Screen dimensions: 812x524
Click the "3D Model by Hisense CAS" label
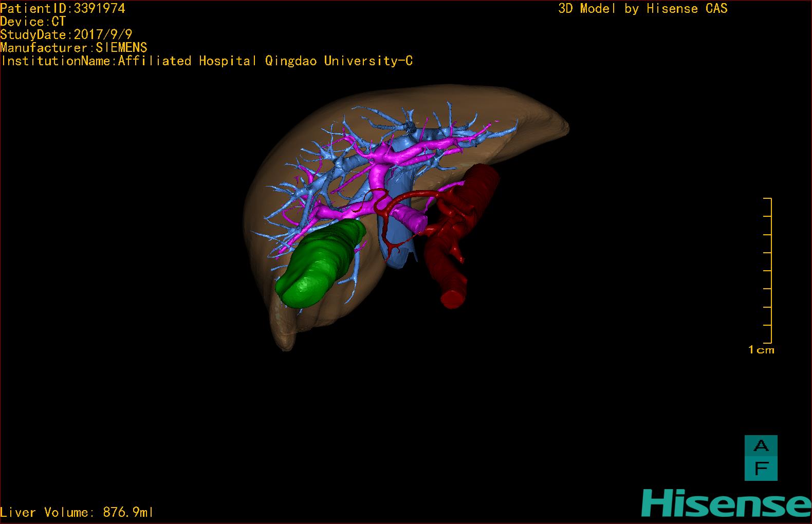click(x=643, y=8)
